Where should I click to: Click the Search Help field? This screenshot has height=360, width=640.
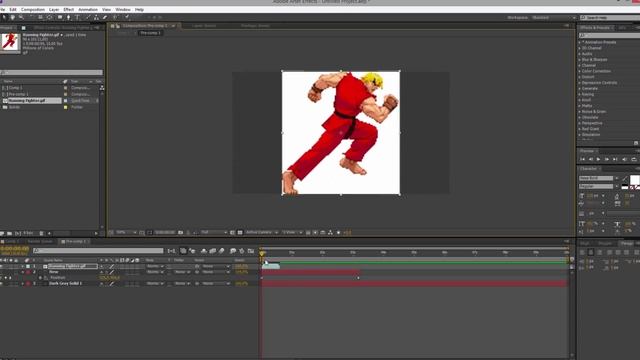[610, 18]
